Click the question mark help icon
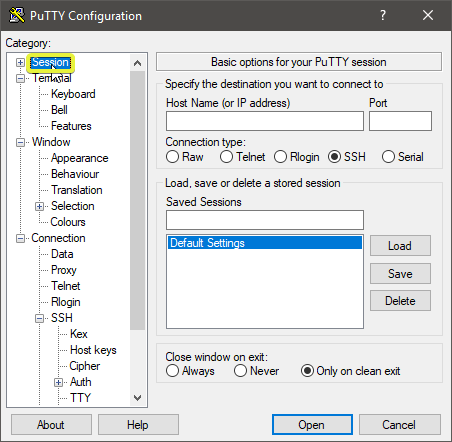 pyautogui.click(x=383, y=15)
